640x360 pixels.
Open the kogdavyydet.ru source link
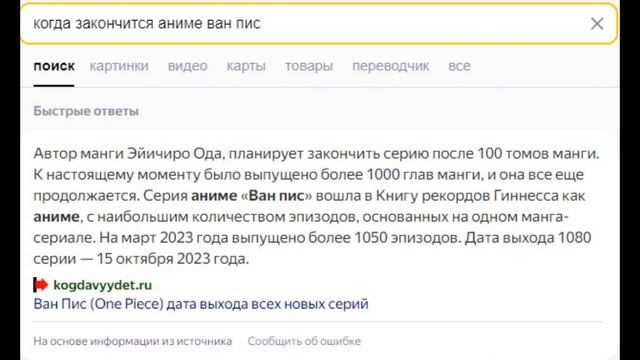(102, 285)
